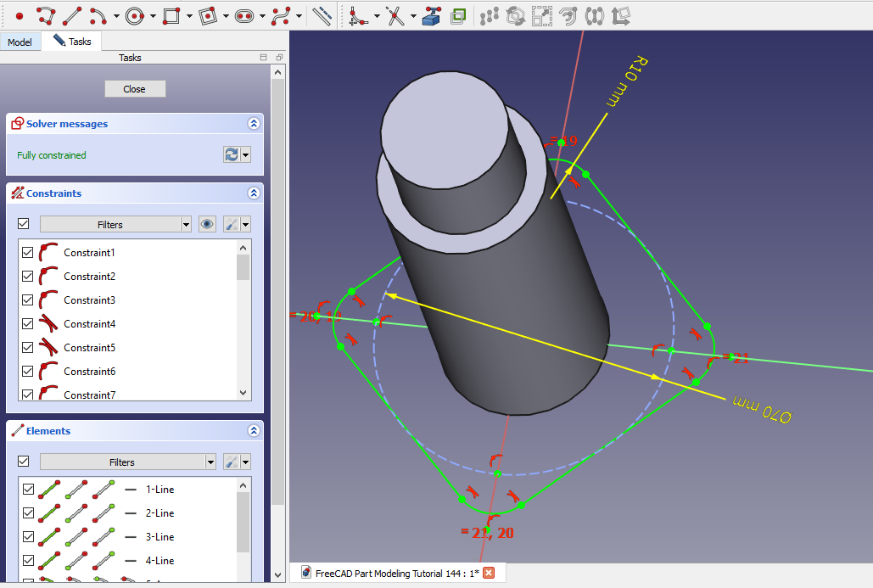Screen dimensions: 873x588
Task: Toggle visibility of listed constraints eye button
Action: point(207,224)
